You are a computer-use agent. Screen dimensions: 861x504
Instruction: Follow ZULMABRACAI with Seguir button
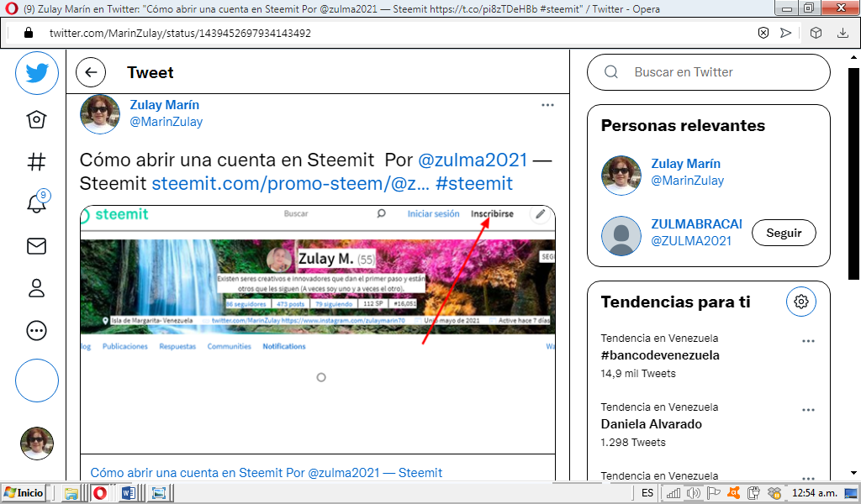tap(784, 233)
